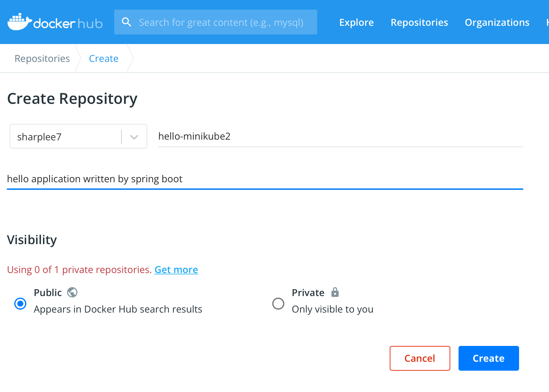This screenshot has height=392, width=549.
Task: Click the lock icon next to Private
Action: (x=335, y=292)
